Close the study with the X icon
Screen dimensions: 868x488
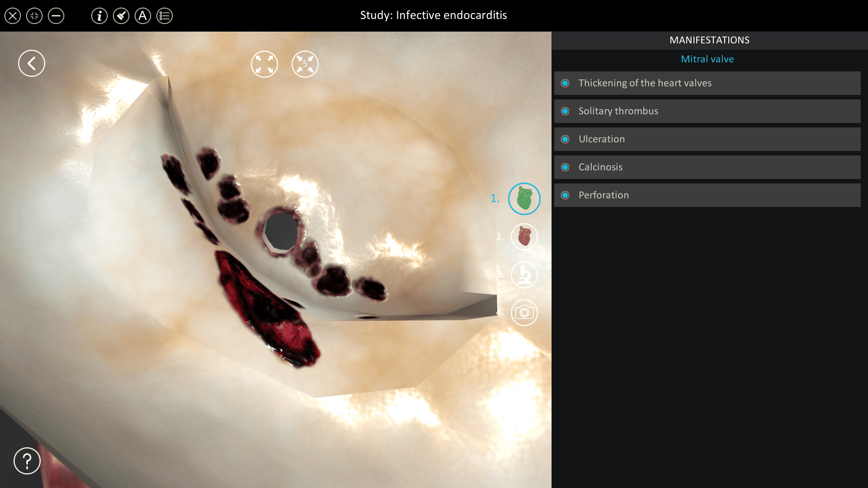coord(13,16)
